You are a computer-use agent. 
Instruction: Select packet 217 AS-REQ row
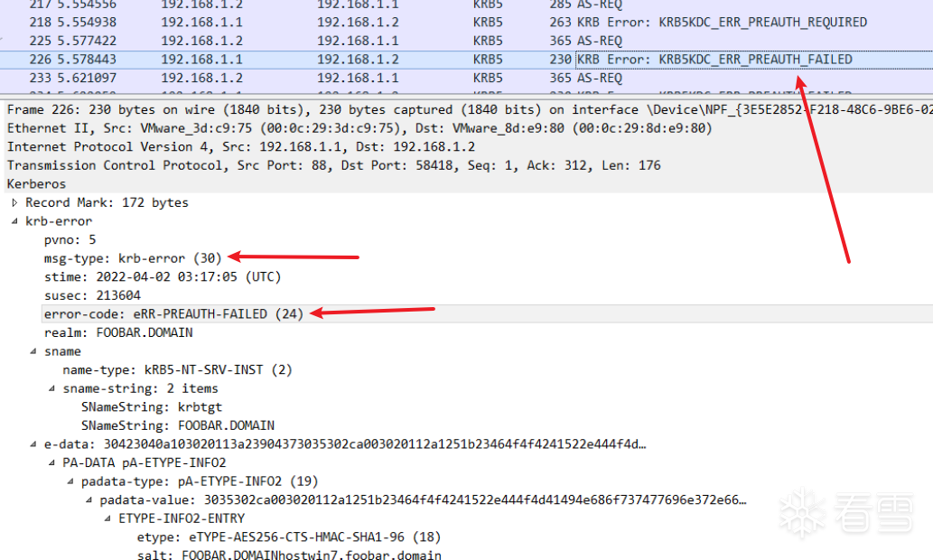pos(466,6)
